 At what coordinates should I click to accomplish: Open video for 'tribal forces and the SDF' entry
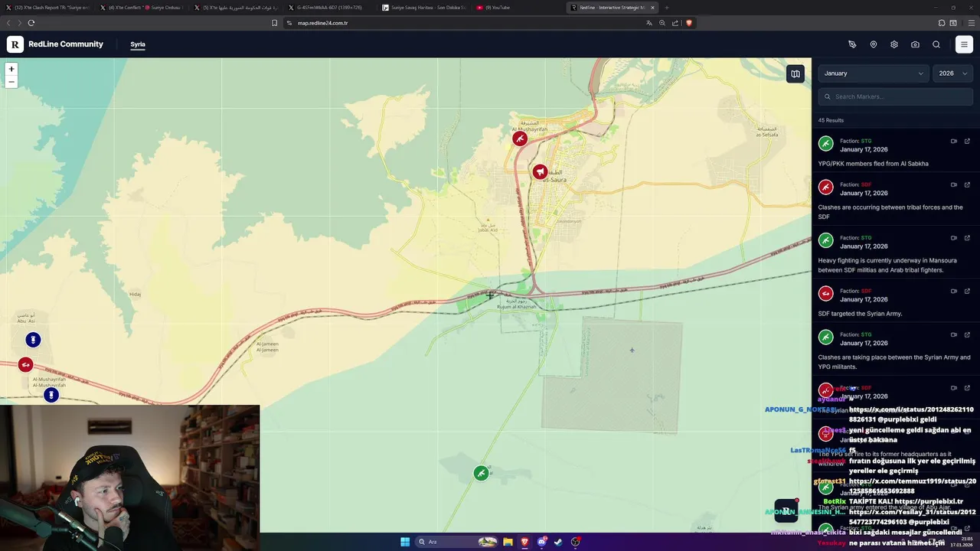coord(954,184)
